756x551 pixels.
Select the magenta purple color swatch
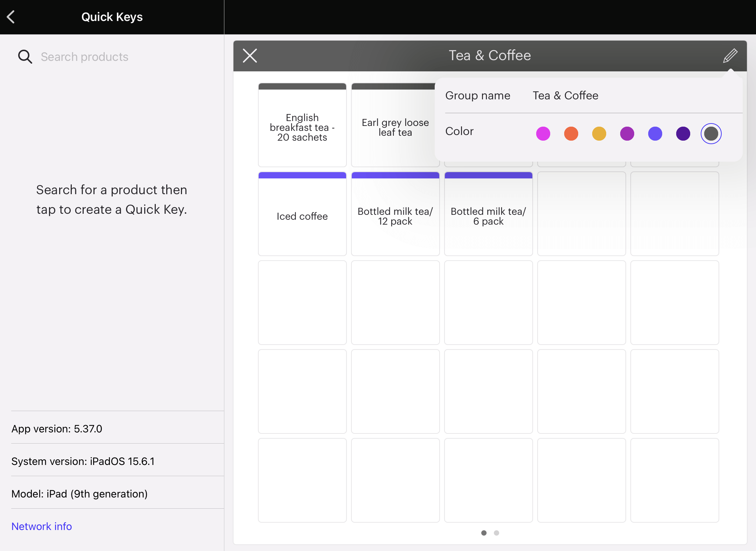(627, 134)
